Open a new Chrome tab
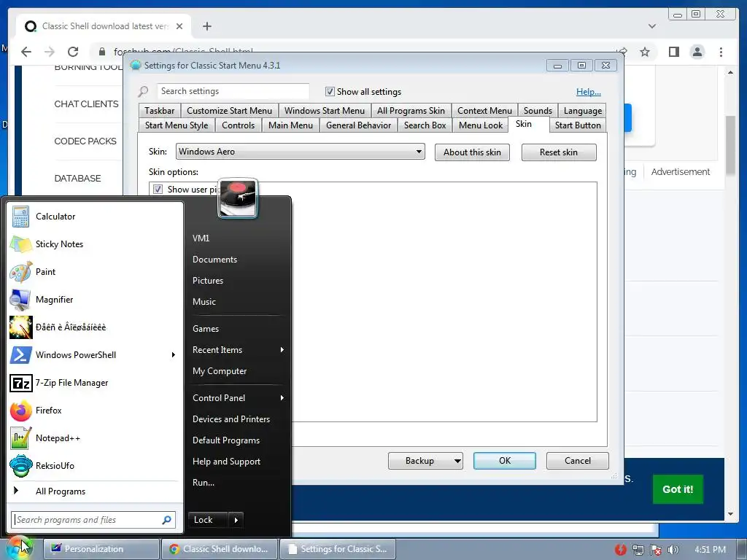Image resolution: width=747 pixels, height=560 pixels. [206, 26]
